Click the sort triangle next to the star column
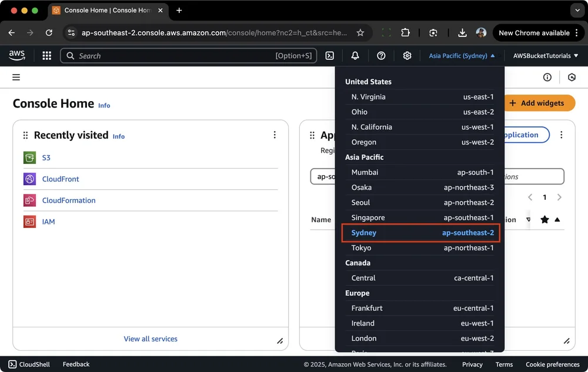The height and width of the screenshot is (372, 588). pyautogui.click(x=557, y=220)
